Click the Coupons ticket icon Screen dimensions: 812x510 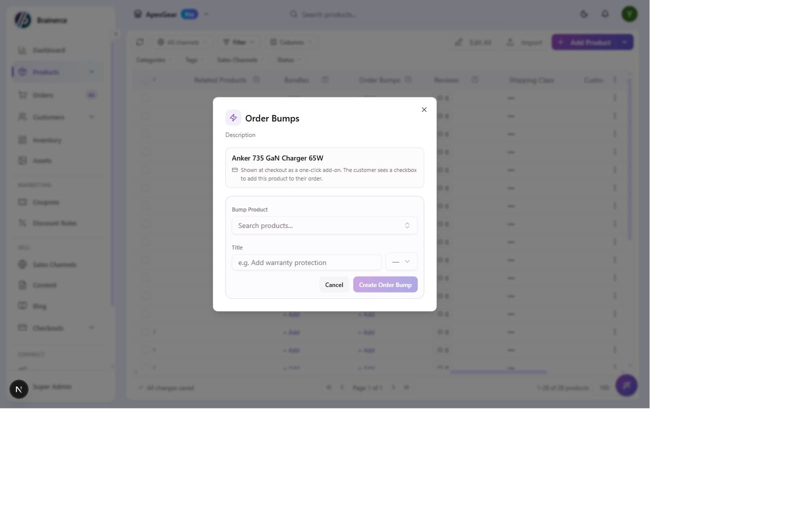coord(22,202)
